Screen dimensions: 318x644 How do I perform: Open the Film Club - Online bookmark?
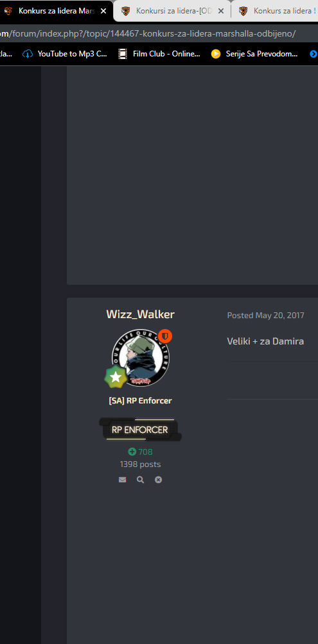159,53
